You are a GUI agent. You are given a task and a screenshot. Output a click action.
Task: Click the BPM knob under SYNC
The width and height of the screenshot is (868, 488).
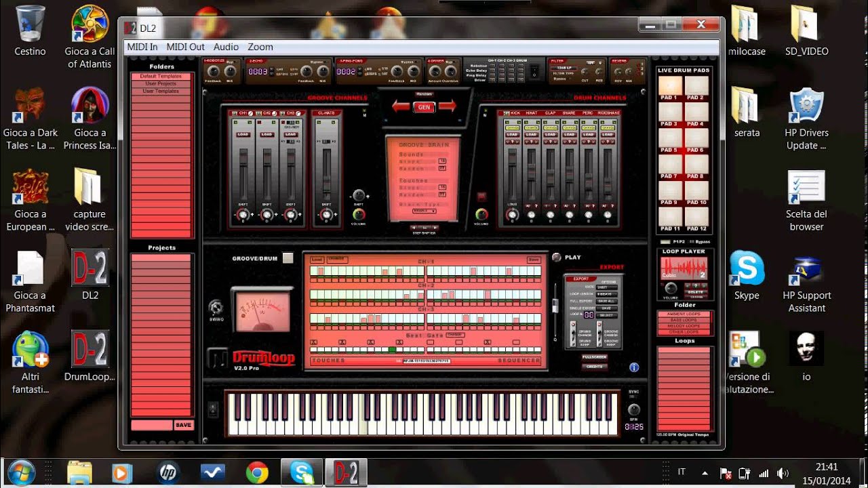coord(633,410)
